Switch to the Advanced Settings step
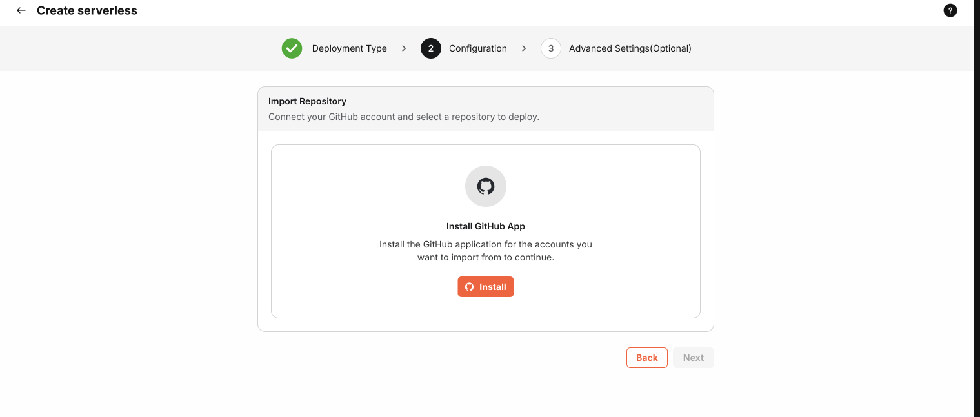Viewport: 980px width, 417px height. pyautogui.click(x=630, y=48)
